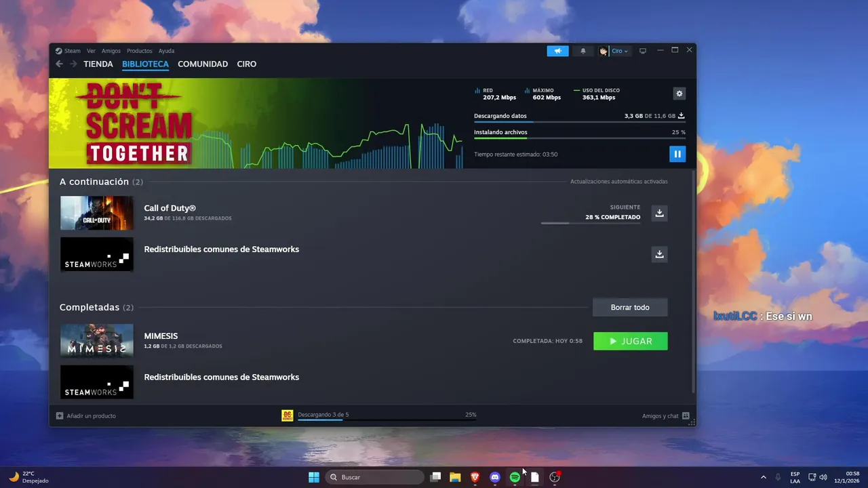Open tray network and volume settings
Screen dimensions: 868x488
click(818, 477)
